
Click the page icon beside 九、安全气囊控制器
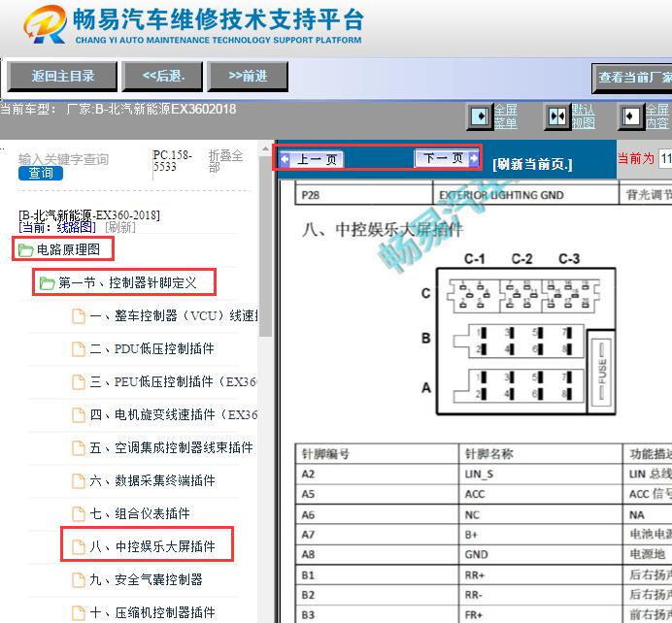click(78, 579)
